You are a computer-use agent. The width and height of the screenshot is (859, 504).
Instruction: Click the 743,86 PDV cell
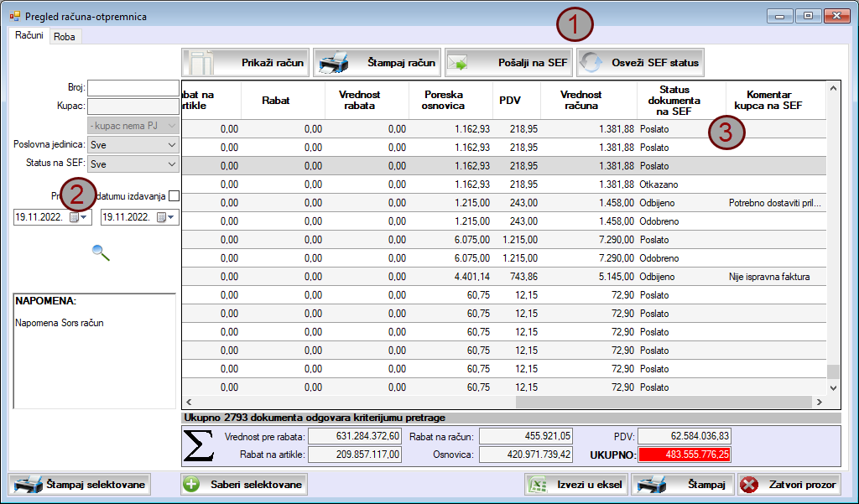pos(517,278)
